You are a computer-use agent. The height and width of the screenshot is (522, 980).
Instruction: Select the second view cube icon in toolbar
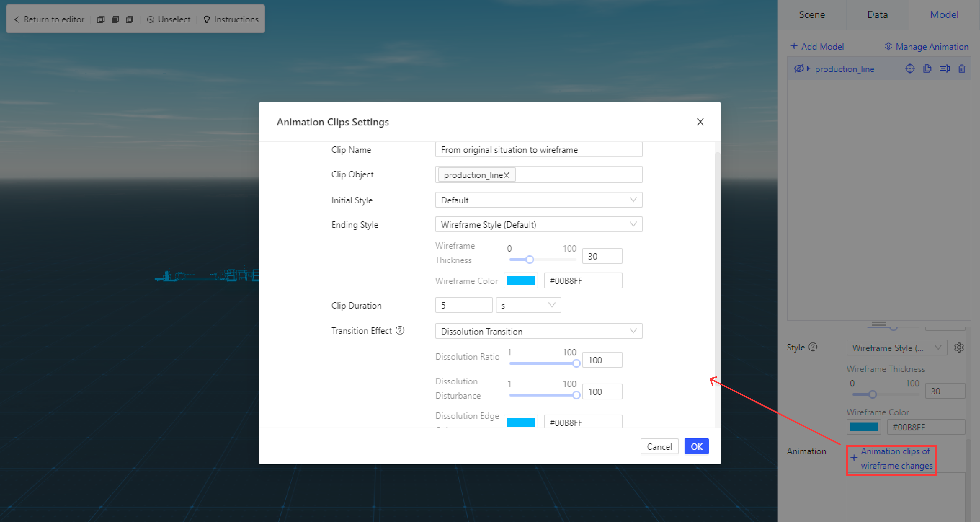coord(115,19)
